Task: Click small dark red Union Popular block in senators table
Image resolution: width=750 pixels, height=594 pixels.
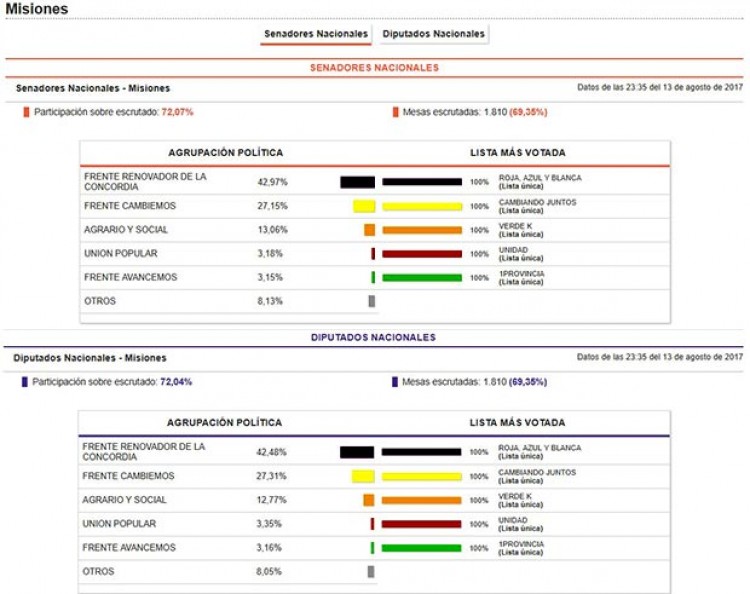Action: [x=373, y=254]
